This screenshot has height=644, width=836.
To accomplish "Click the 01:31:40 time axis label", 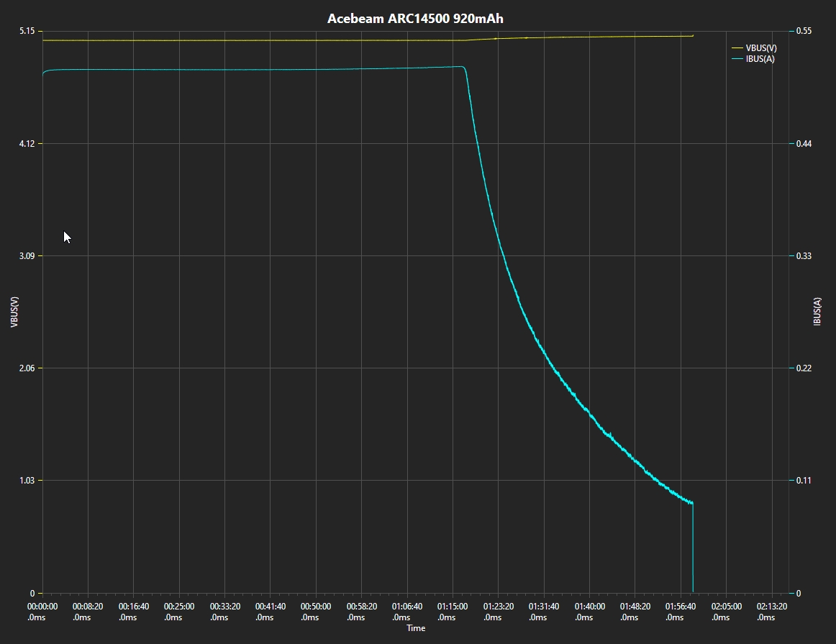I will pyautogui.click(x=544, y=612).
